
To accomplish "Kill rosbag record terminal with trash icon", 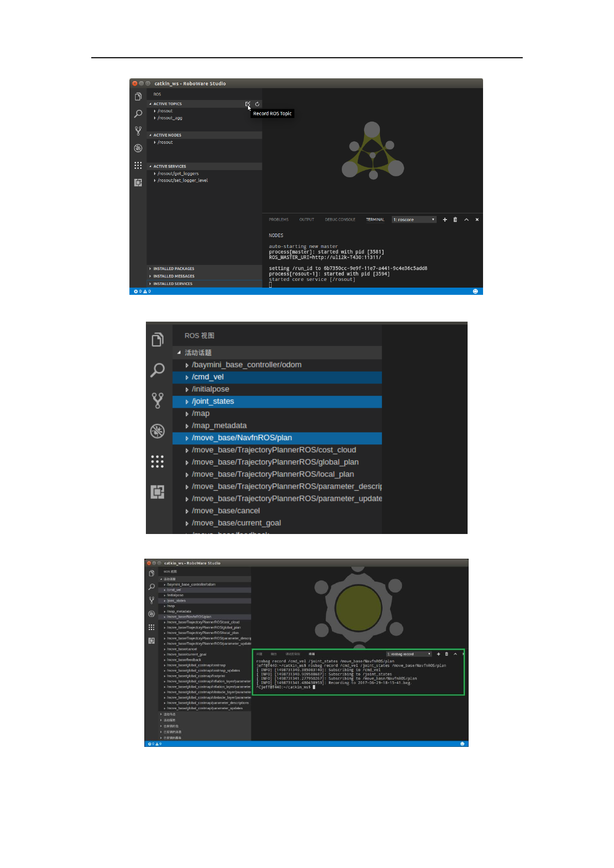I will (x=446, y=654).
